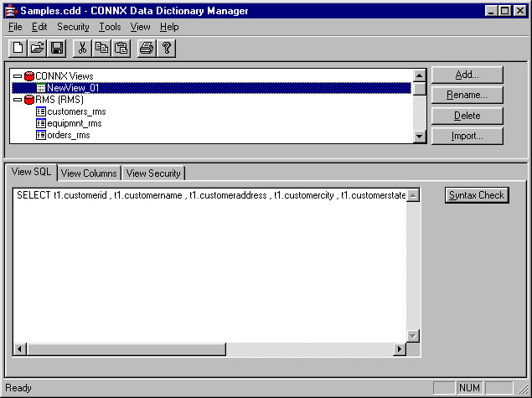The height and width of the screenshot is (398, 532).
Task: Open the View menu
Action: tap(140, 27)
